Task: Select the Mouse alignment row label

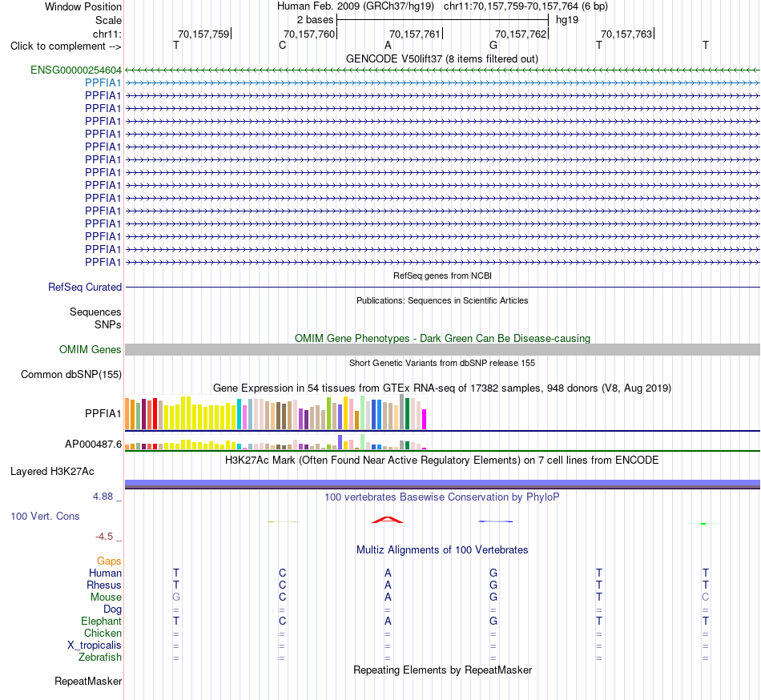Action: (x=106, y=597)
